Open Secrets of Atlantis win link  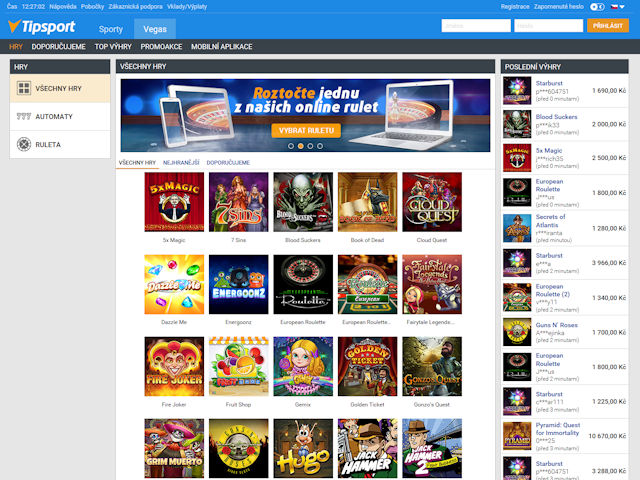pyautogui.click(x=551, y=221)
